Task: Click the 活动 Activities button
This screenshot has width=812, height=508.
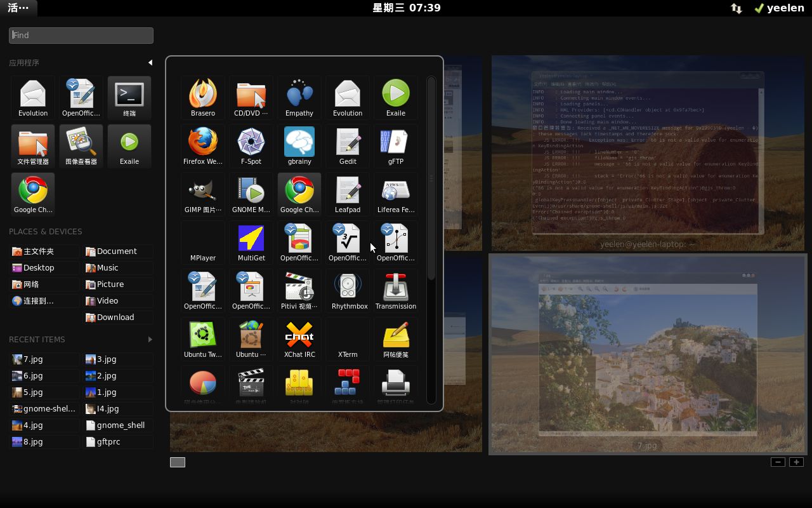Action: (x=18, y=8)
